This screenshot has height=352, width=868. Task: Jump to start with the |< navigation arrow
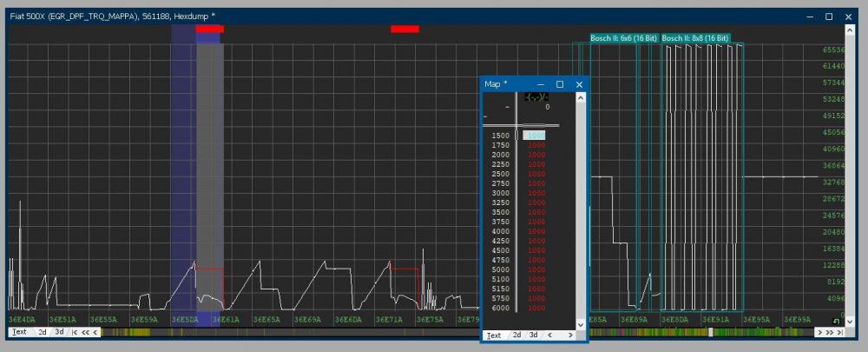(74, 332)
